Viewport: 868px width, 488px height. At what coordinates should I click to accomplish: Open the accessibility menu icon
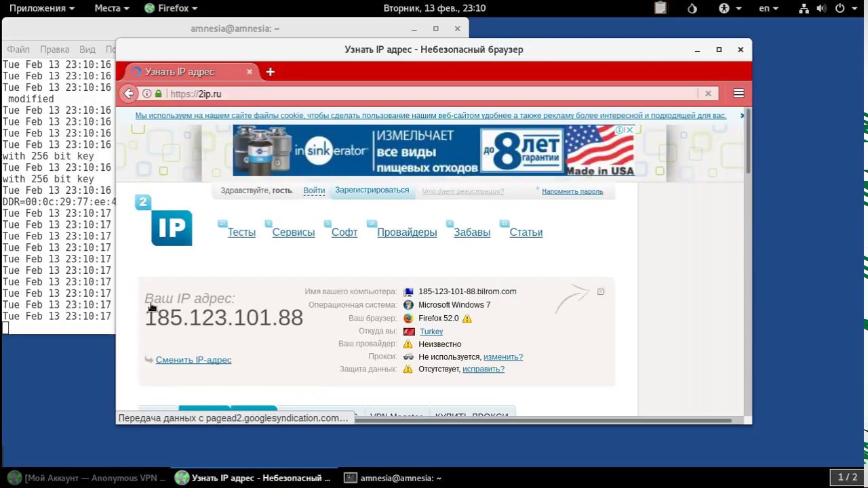(729, 8)
